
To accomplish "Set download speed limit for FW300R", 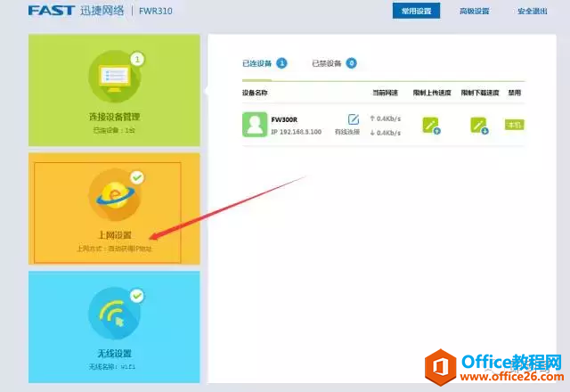I will [479, 126].
